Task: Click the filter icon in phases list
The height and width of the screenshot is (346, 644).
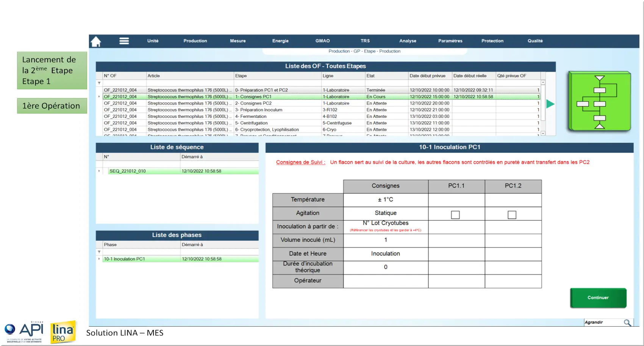Action: (99, 252)
